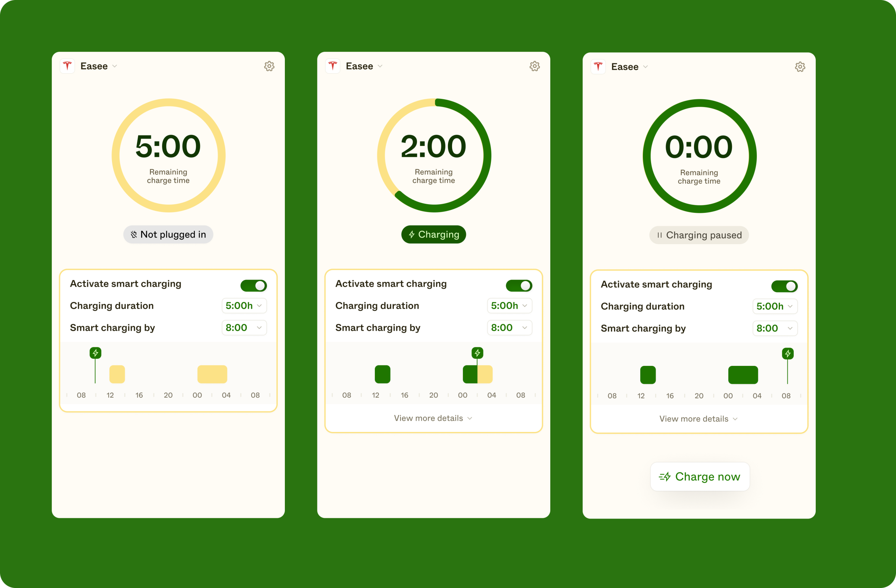Toggle smart charging on (left screen)
This screenshot has width=896, height=588.
pyautogui.click(x=255, y=283)
